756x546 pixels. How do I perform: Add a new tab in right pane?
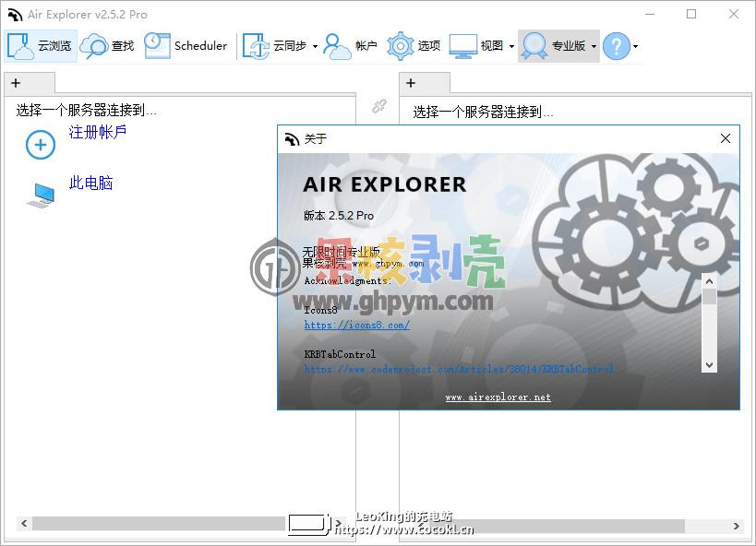(x=411, y=83)
